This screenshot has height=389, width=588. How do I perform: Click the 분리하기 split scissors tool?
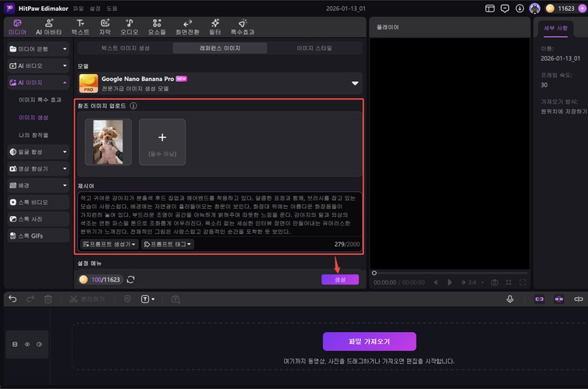pos(87,299)
